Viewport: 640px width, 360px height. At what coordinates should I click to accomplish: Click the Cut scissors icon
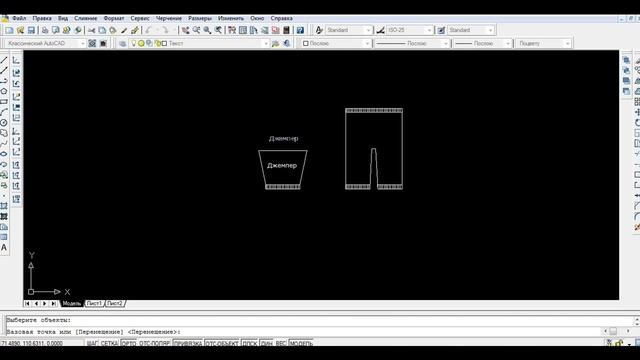(91, 30)
